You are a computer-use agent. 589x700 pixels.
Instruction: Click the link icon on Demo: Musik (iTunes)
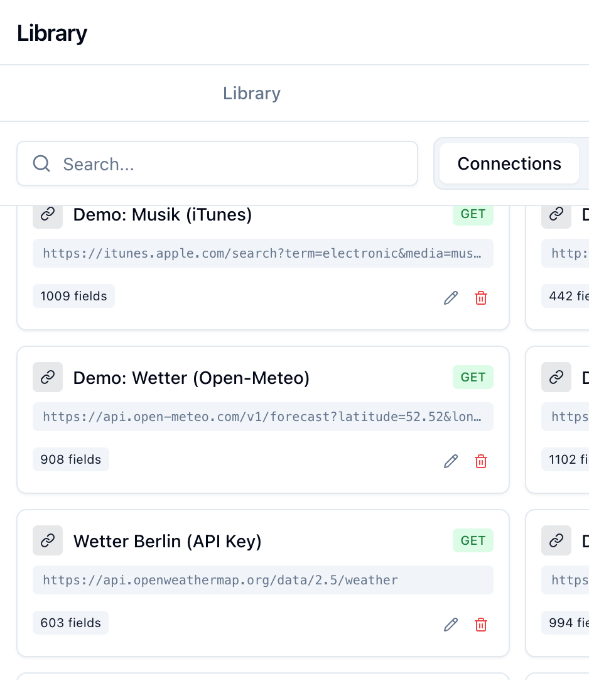(48, 214)
